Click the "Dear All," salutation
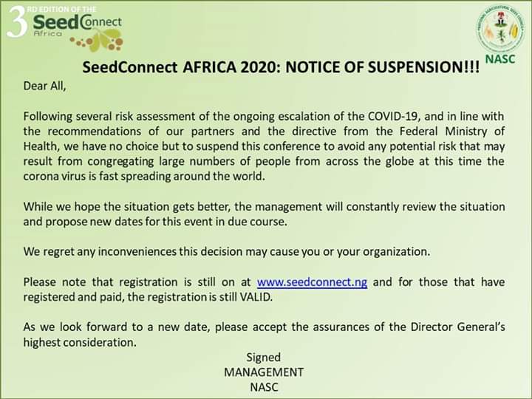Screen dimensions: 532x399 [44, 85]
